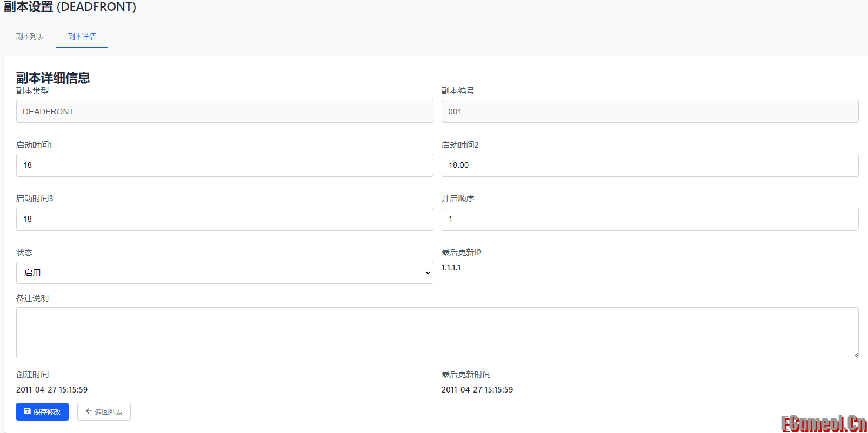Focus the 启动时间1 input field
This screenshot has width=868, height=433.
click(224, 165)
